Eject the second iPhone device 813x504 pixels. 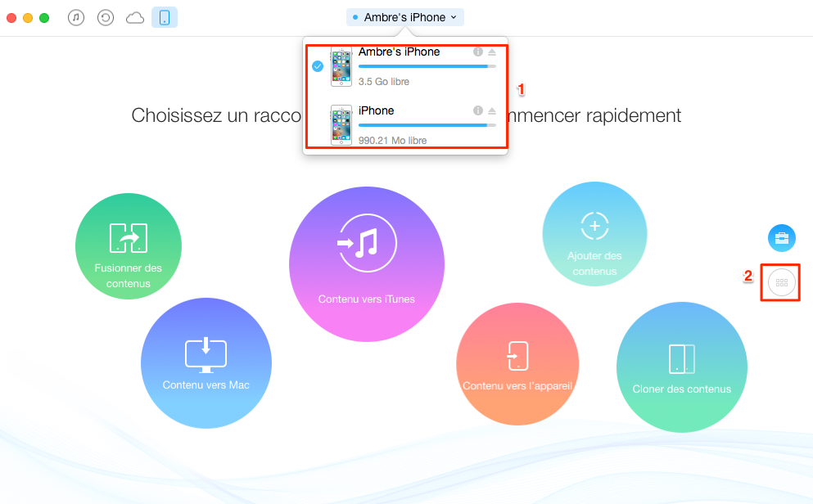click(x=492, y=110)
